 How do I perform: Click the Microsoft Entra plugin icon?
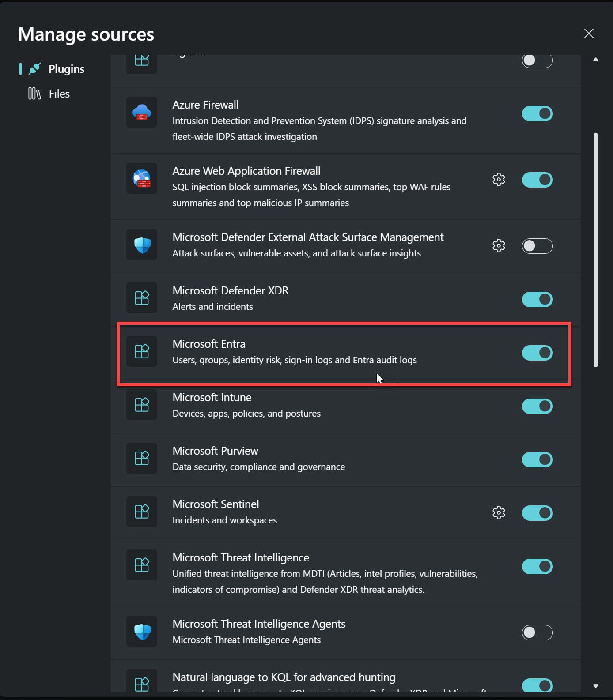[142, 351]
